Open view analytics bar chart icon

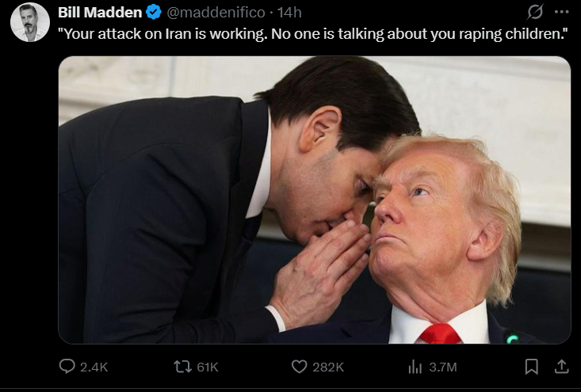[x=415, y=367]
